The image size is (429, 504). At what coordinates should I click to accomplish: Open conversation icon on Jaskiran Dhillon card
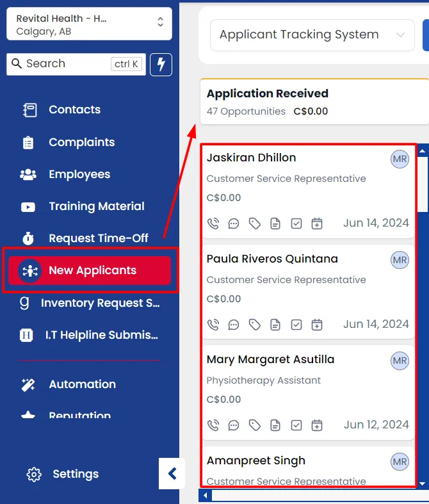tap(234, 224)
